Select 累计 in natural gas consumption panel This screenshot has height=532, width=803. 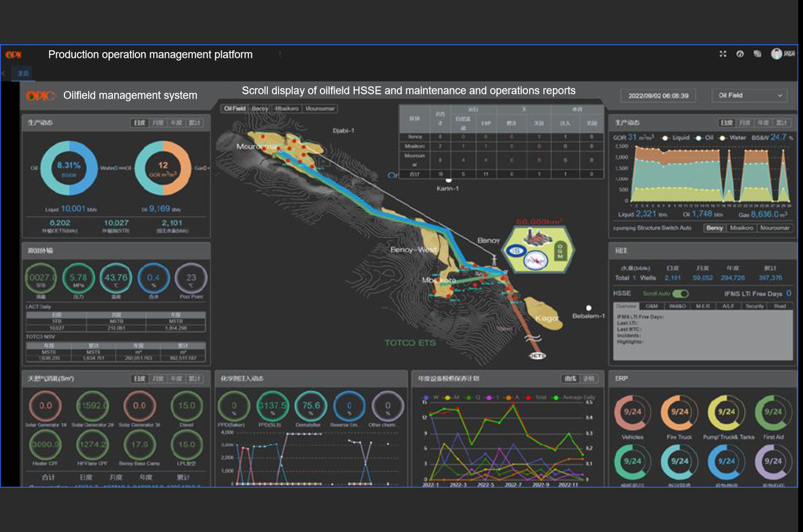tap(195, 379)
